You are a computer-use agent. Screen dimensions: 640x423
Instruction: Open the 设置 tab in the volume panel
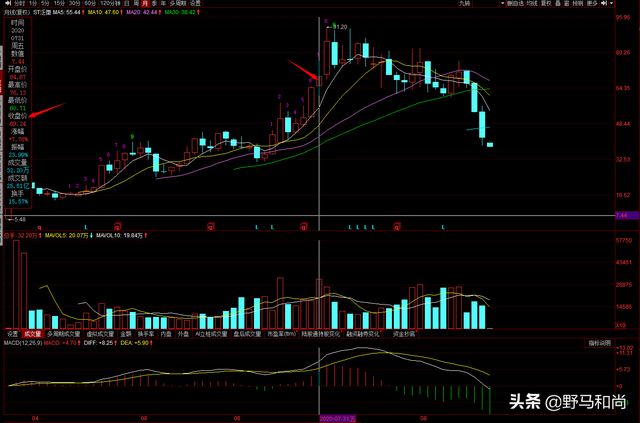pos(13,334)
